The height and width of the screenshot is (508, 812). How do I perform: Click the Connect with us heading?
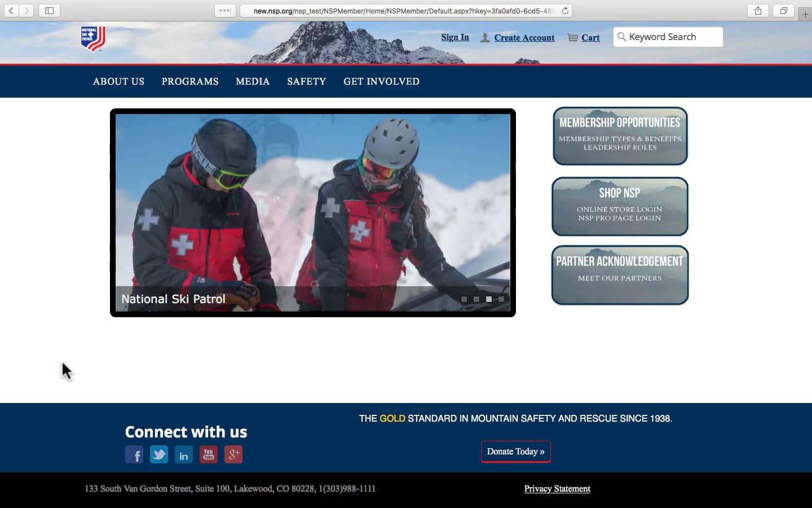186,432
